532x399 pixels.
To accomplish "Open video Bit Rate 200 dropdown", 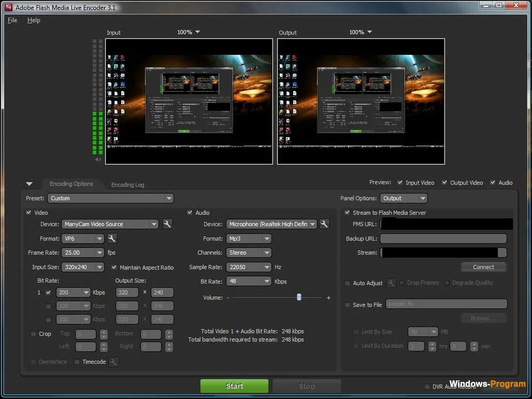I will click(73, 292).
